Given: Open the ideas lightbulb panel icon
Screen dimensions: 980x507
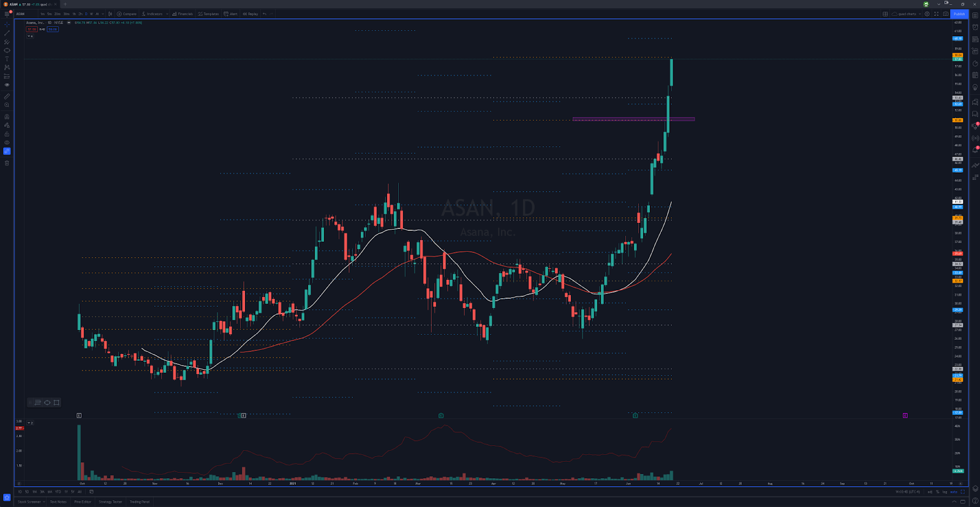Looking at the screenshot, I should 975,88.
